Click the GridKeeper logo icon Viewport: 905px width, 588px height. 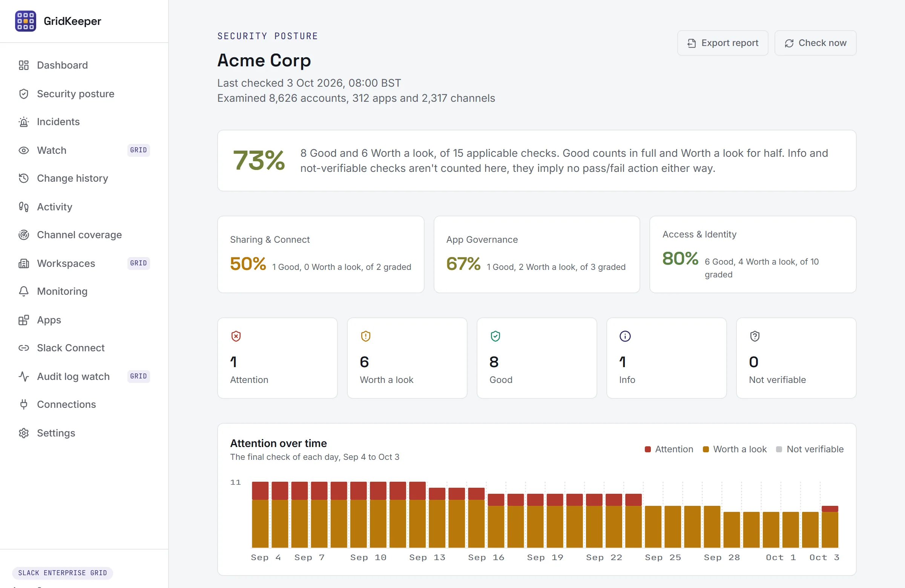pos(26,21)
